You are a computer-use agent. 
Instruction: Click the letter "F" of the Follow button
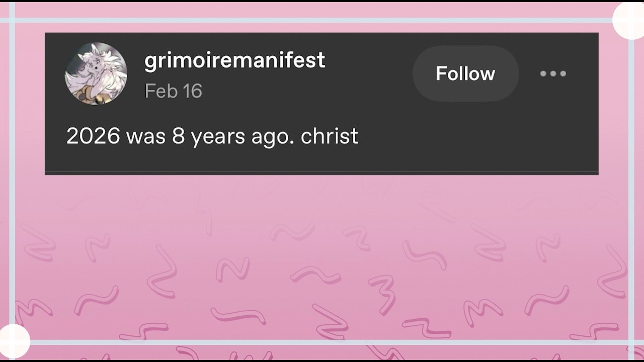click(x=441, y=74)
